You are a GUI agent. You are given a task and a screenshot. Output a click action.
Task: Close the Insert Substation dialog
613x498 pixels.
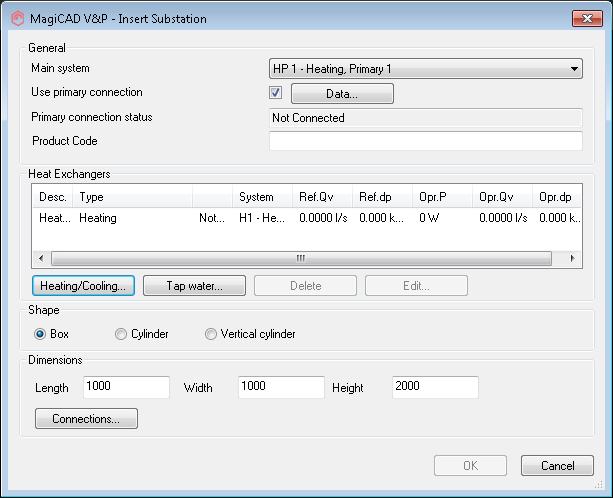(x=587, y=18)
